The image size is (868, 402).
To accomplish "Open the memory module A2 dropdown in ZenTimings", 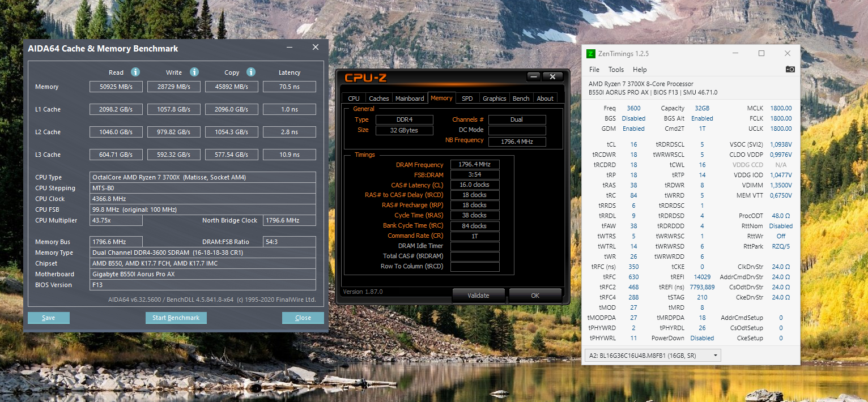I will 653,356.
